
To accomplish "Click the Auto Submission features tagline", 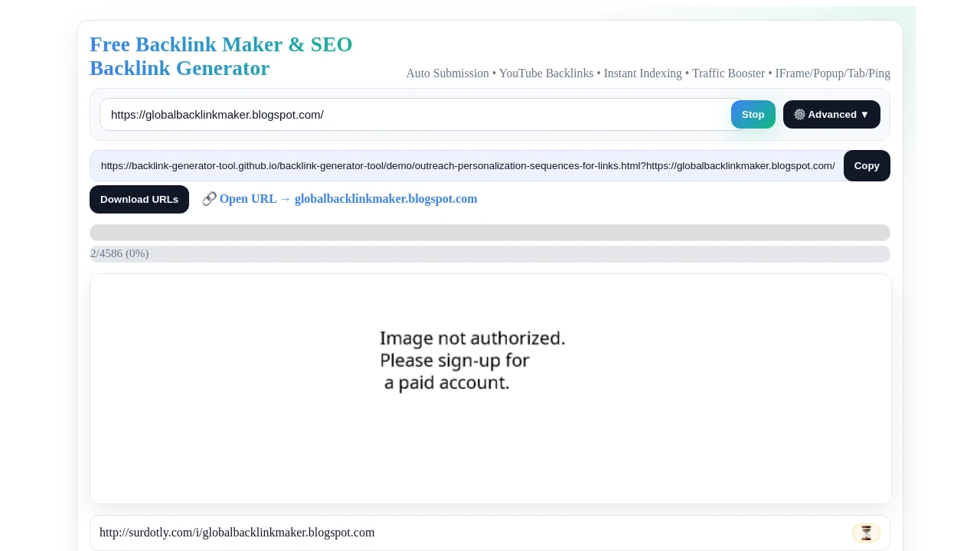I will [x=648, y=73].
